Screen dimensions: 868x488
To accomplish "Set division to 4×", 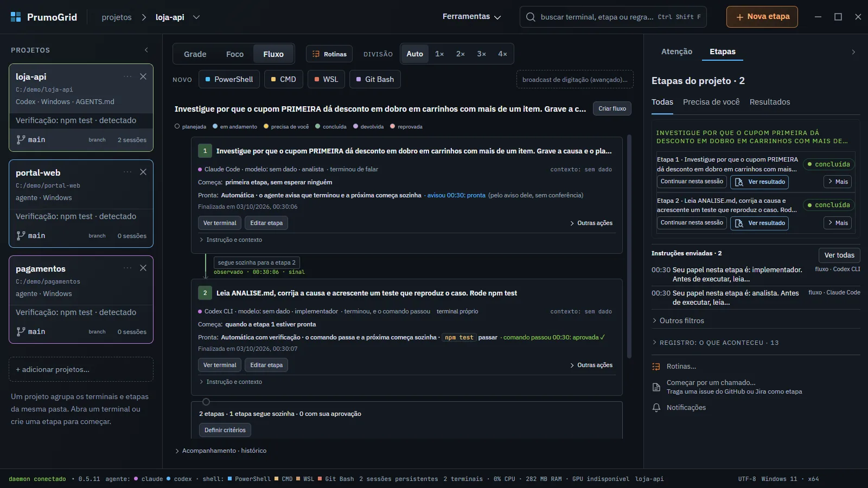I will (502, 54).
